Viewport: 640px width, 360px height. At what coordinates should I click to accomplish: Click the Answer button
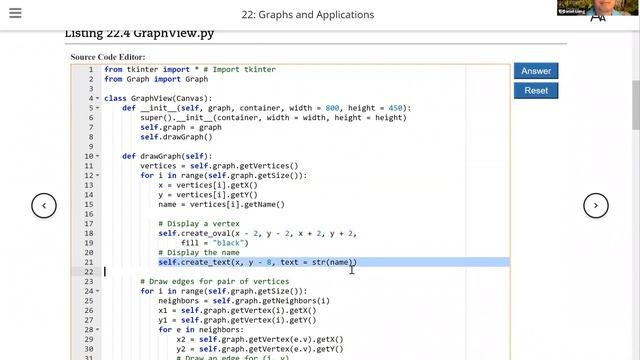click(x=536, y=71)
